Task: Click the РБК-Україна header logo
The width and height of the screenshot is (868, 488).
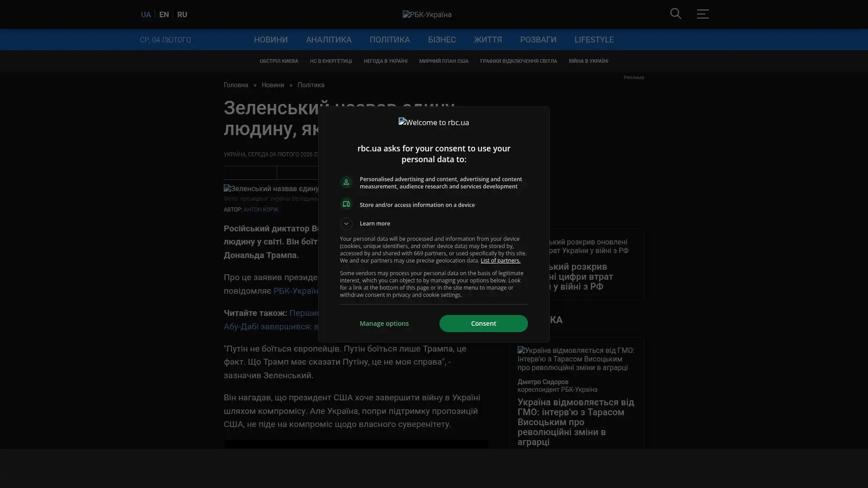Action: (427, 14)
